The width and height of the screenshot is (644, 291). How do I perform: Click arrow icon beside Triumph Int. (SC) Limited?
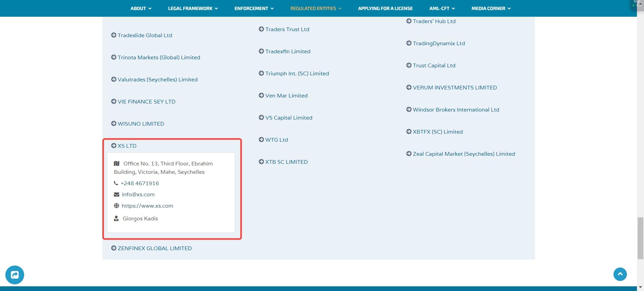click(261, 73)
